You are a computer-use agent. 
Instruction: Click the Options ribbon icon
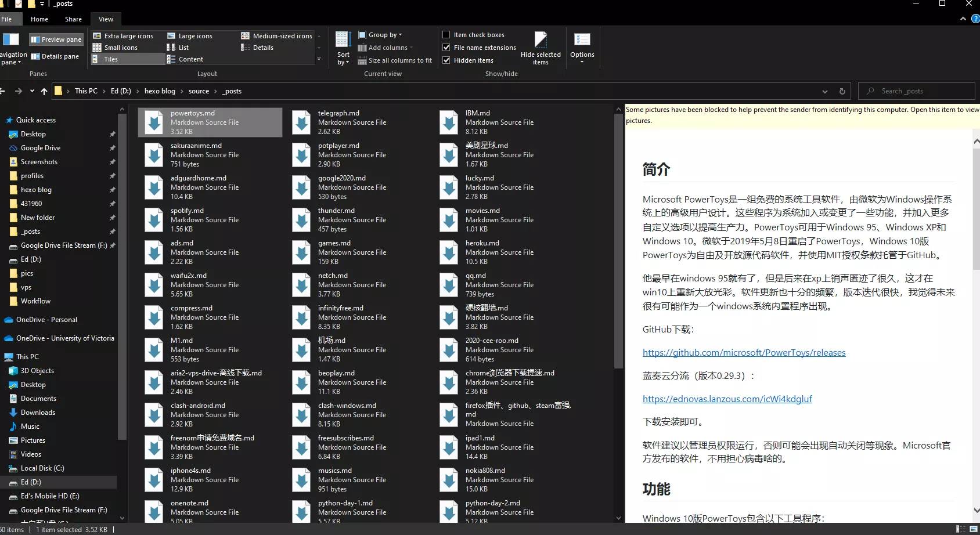[x=582, y=39]
